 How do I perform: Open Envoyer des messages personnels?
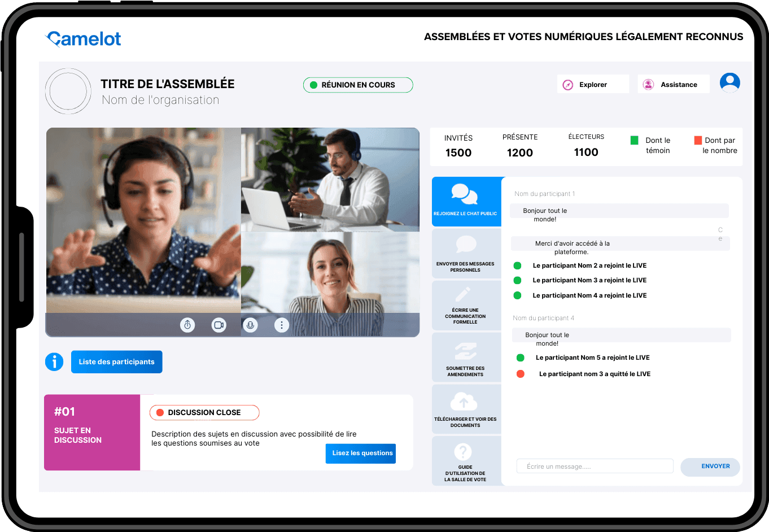coord(466,253)
